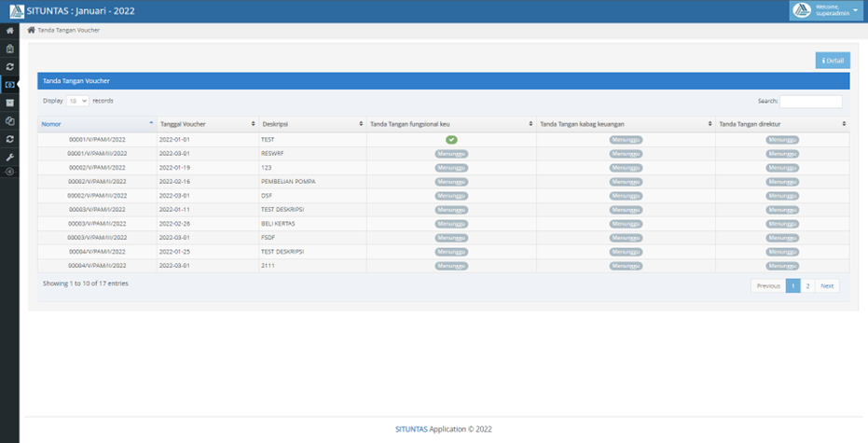
Task: Click Tanda Tangan Voucher breadcrumb text
Action: [x=69, y=31]
